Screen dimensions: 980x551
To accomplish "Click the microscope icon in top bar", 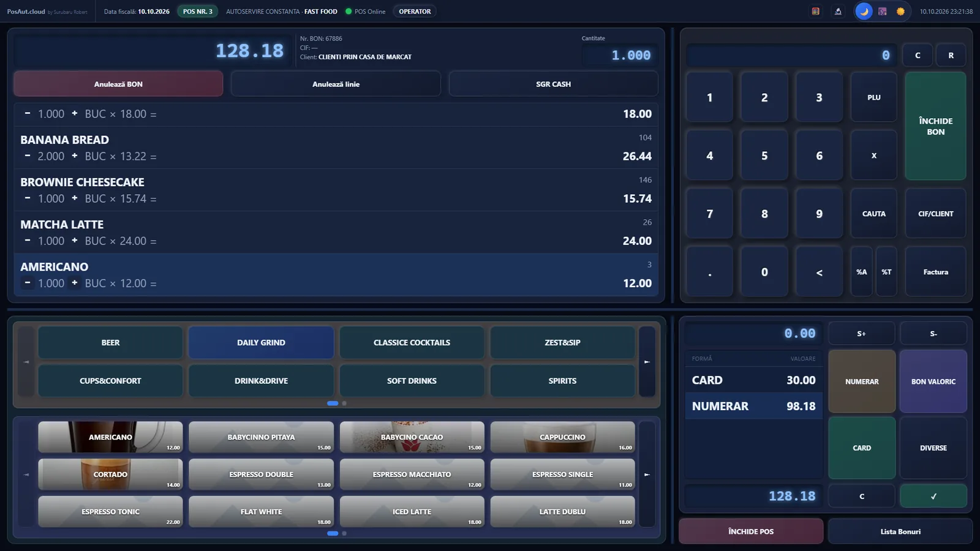I will click(x=838, y=12).
